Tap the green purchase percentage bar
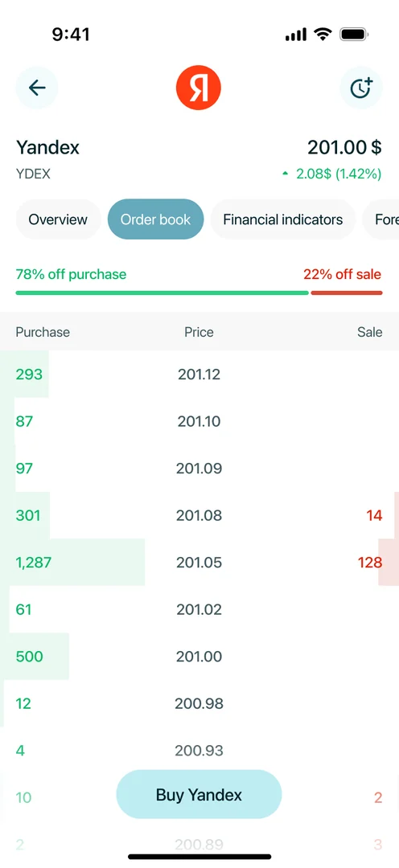 162,293
